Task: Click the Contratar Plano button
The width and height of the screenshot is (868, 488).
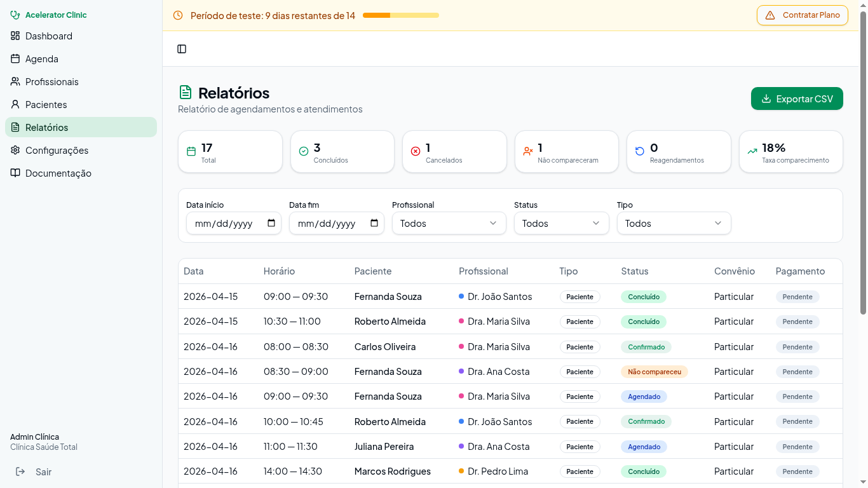Action: coord(802,15)
